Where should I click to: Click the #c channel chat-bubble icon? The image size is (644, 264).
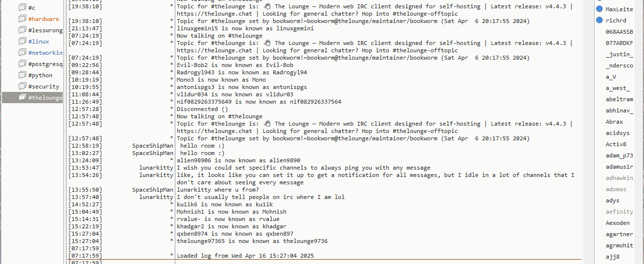pyautogui.click(x=22, y=8)
